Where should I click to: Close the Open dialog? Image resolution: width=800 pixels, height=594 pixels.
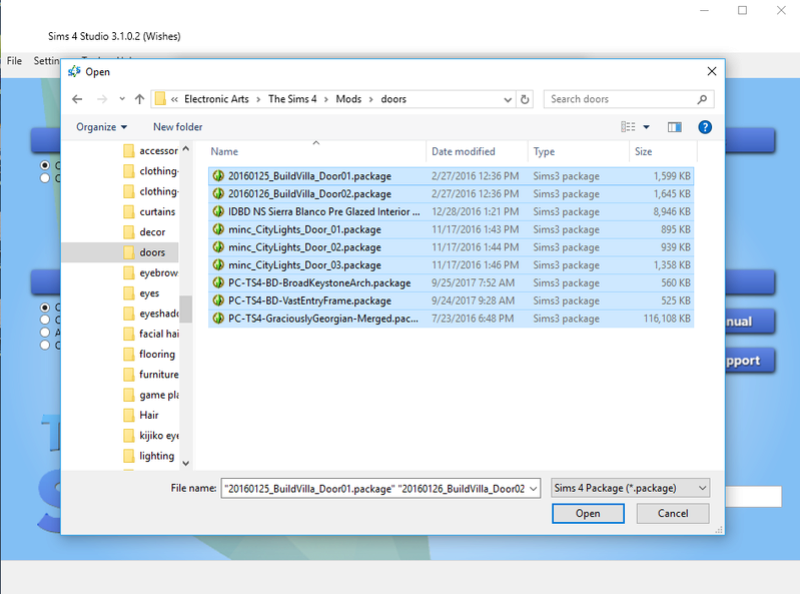coord(712,71)
